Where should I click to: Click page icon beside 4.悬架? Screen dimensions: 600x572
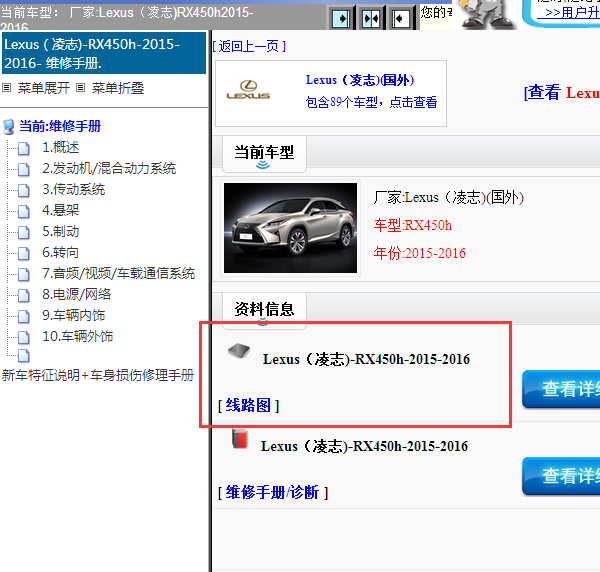pyautogui.click(x=24, y=211)
